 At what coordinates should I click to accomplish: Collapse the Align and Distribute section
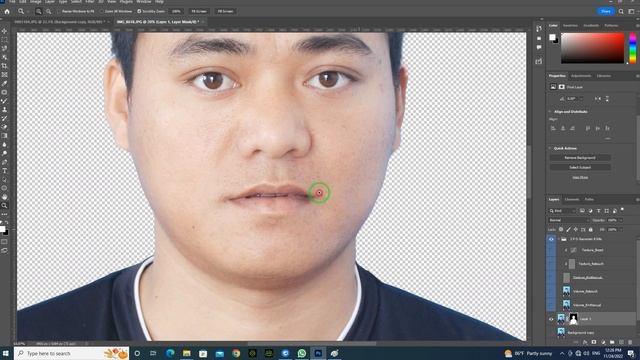pyautogui.click(x=550, y=111)
